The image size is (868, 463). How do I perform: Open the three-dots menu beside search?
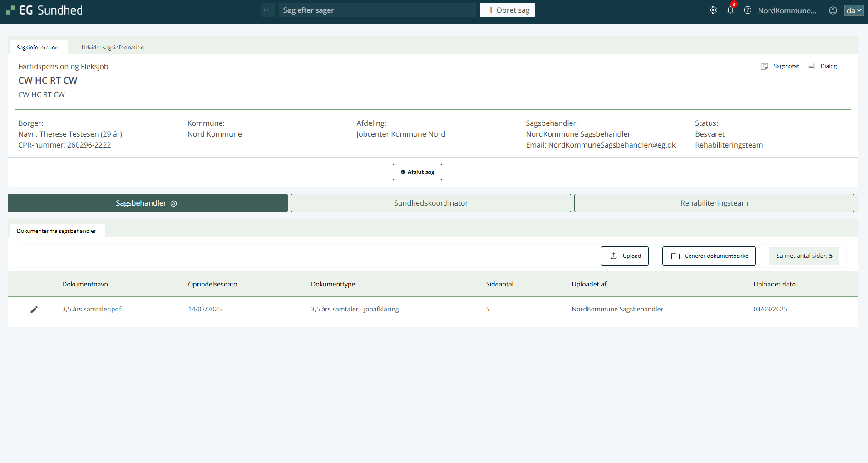pos(268,10)
